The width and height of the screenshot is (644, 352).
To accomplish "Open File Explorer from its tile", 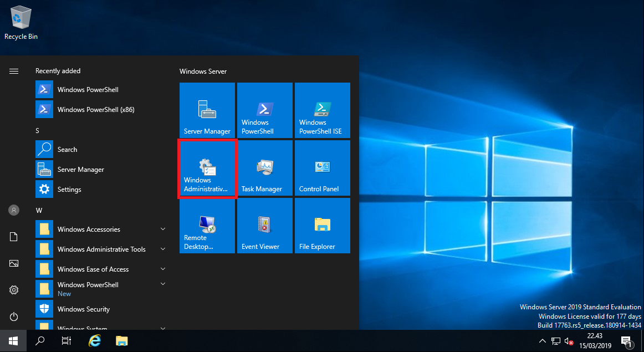I will [x=322, y=226].
